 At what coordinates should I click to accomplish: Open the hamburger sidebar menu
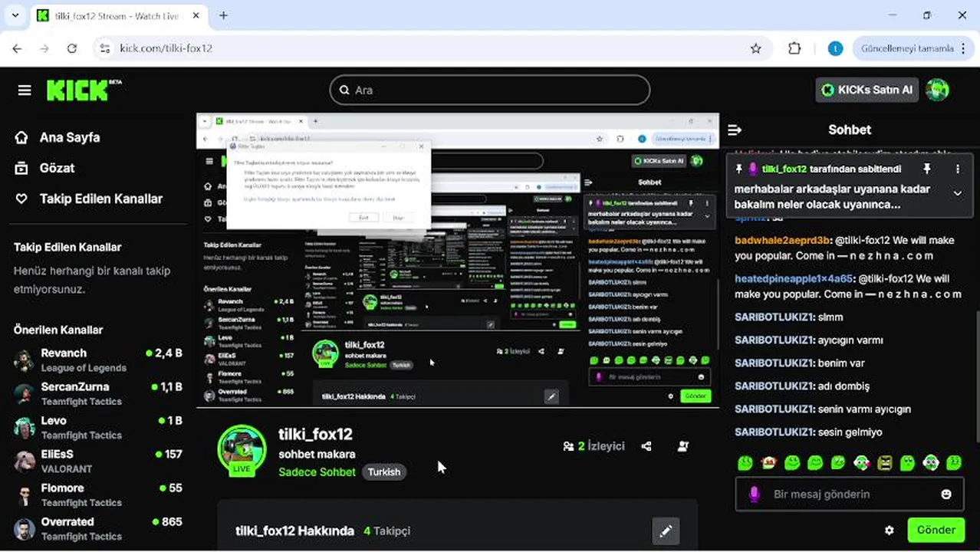[25, 90]
